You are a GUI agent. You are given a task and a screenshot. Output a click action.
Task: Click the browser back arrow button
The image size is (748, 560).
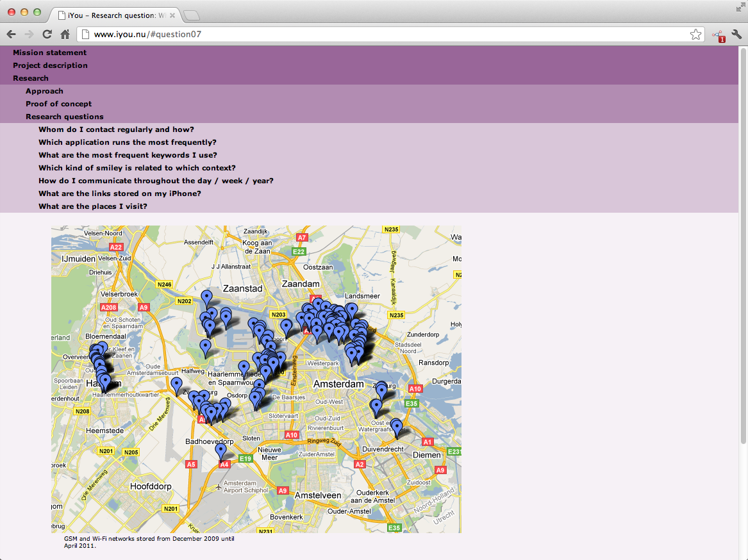click(x=12, y=35)
